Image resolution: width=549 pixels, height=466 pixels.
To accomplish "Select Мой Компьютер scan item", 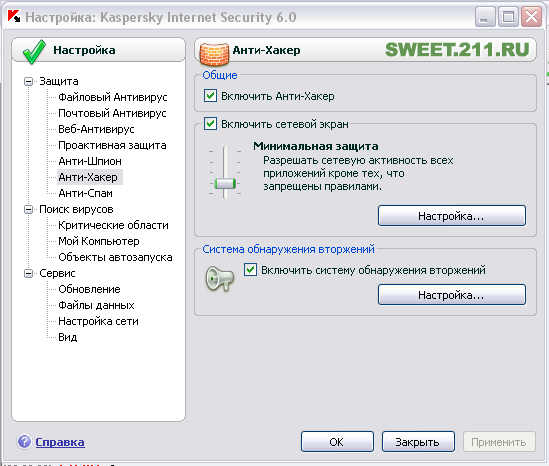I will [x=99, y=241].
